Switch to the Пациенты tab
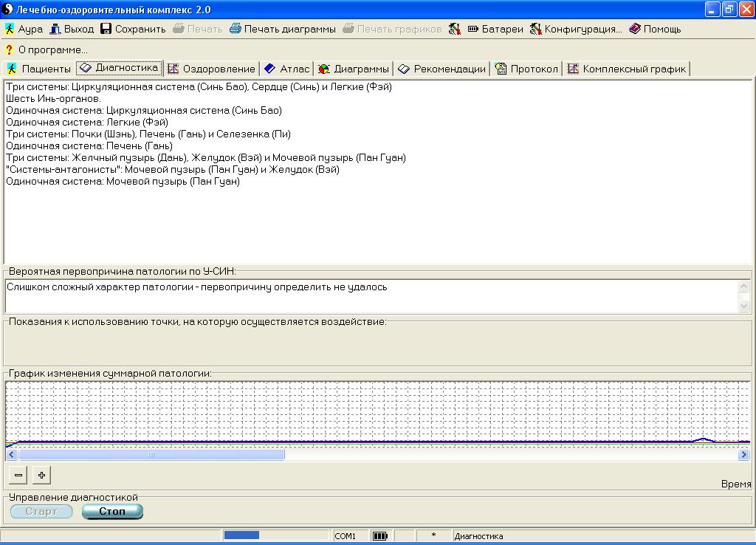 [x=38, y=69]
